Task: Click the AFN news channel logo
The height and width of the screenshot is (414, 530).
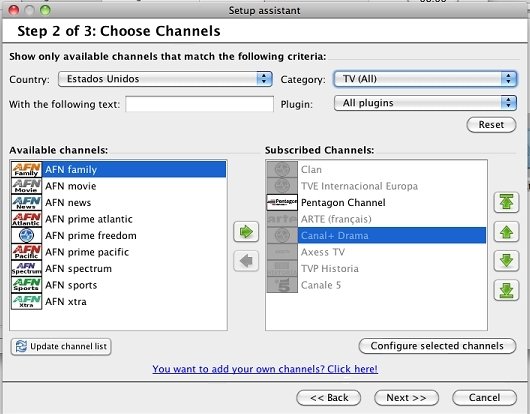Action: [x=26, y=202]
